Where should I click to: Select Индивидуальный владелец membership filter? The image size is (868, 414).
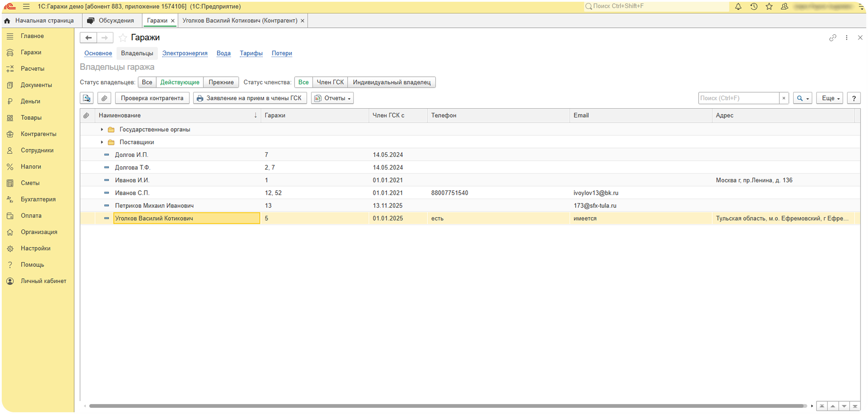coord(391,82)
